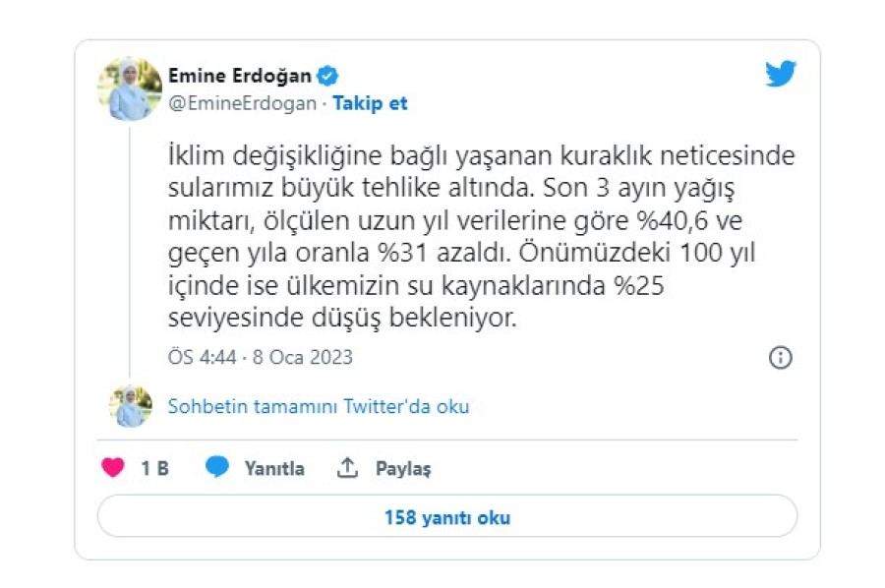Screen dimensions: 885x588
Task: Click the small avatar beside the conversation link
Action: pos(130,405)
